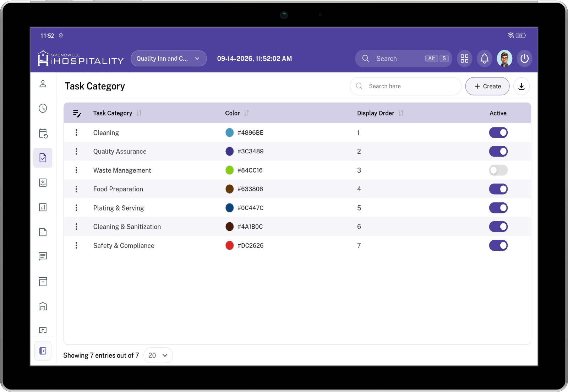The image size is (568, 392).
Task: Click the Create button
Action: [487, 86]
